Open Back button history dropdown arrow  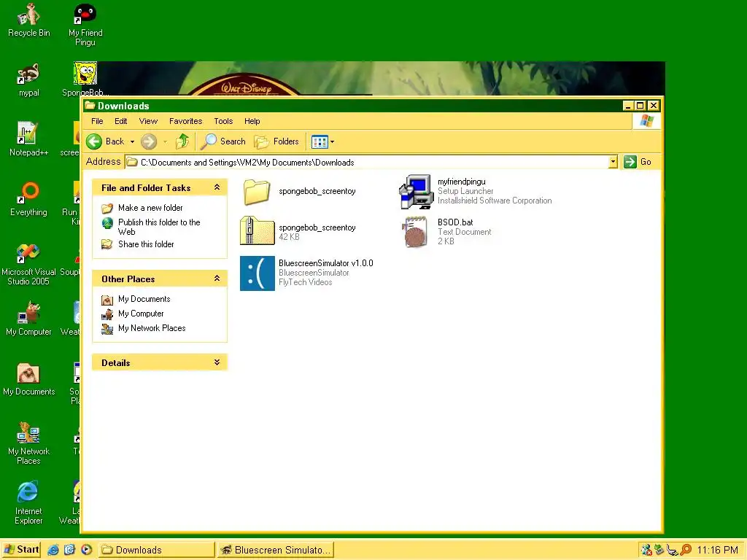point(133,142)
